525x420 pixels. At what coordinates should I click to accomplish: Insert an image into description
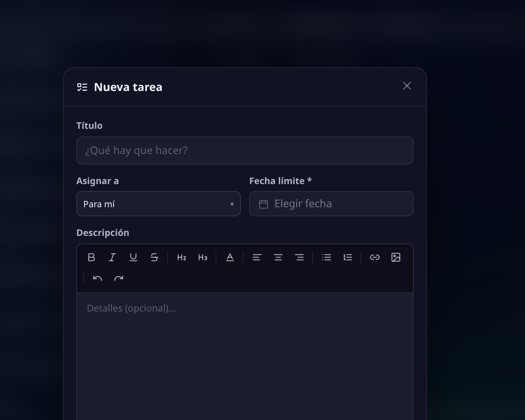(396, 257)
